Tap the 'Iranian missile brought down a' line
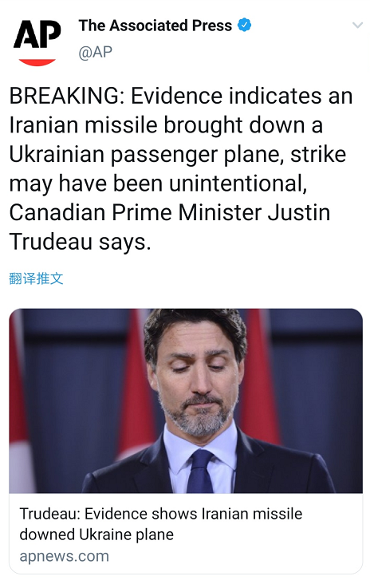The width and height of the screenshot is (370, 588). (x=166, y=125)
